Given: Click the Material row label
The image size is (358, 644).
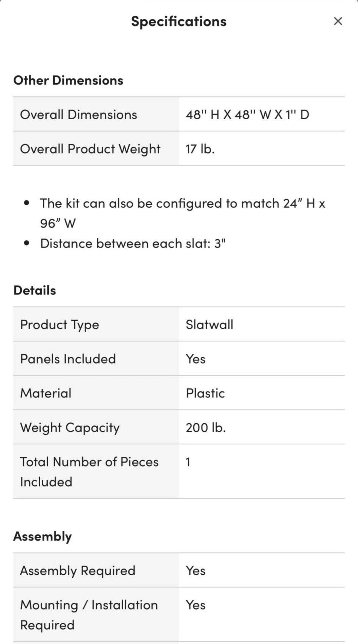Looking at the screenshot, I should click(x=46, y=393).
